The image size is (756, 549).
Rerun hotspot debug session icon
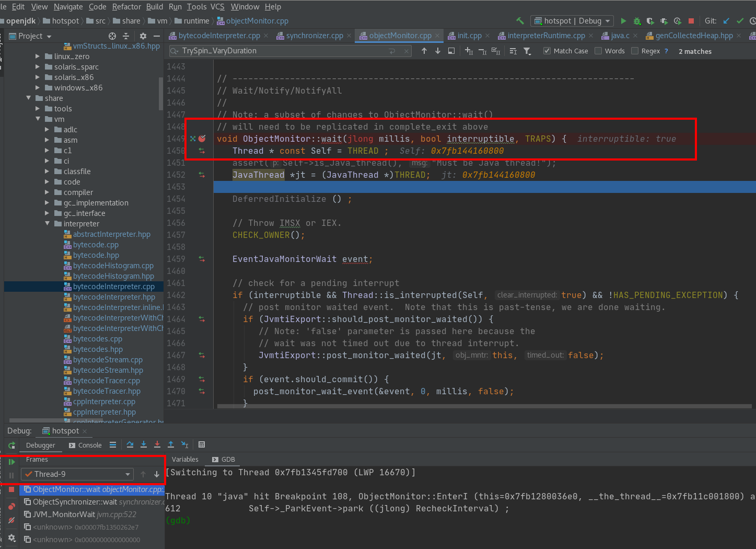tap(11, 445)
